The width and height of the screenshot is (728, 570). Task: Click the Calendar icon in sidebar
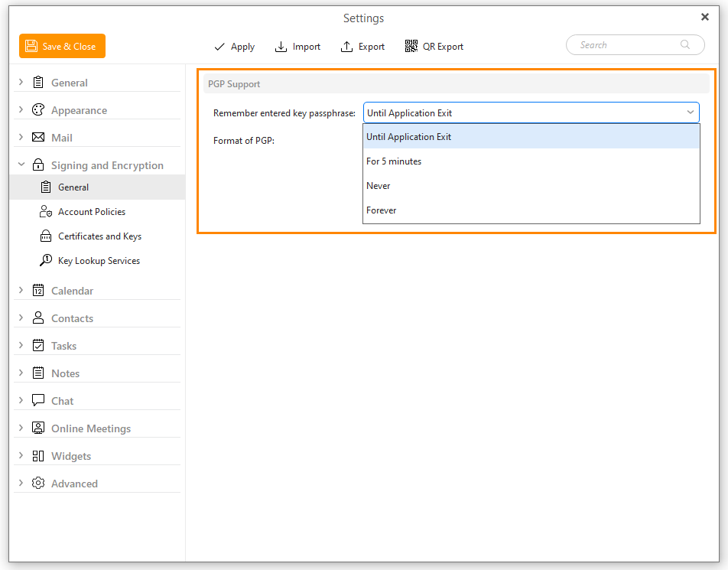click(x=38, y=290)
